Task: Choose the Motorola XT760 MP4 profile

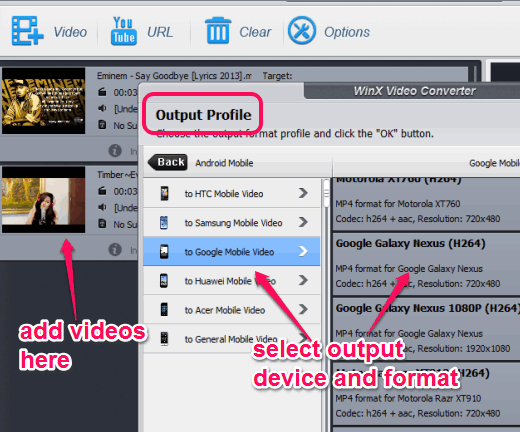Action: (x=426, y=204)
